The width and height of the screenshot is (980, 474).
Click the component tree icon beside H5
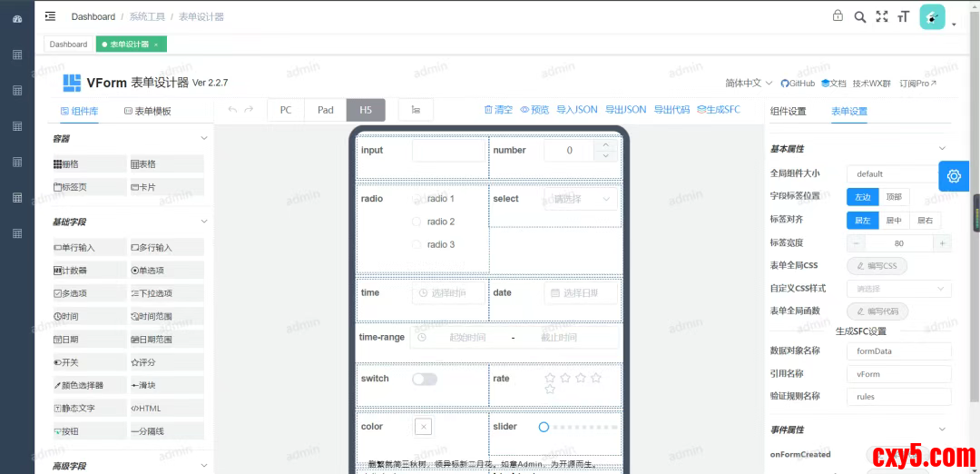(416, 110)
